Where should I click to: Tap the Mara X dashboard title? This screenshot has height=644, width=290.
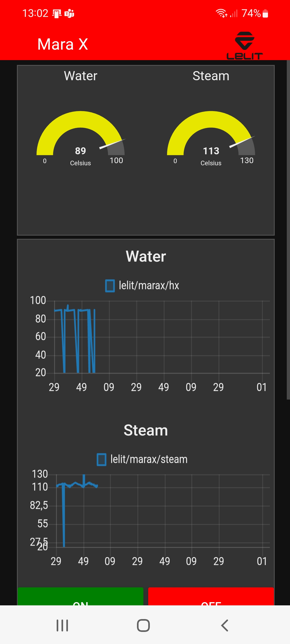click(63, 44)
